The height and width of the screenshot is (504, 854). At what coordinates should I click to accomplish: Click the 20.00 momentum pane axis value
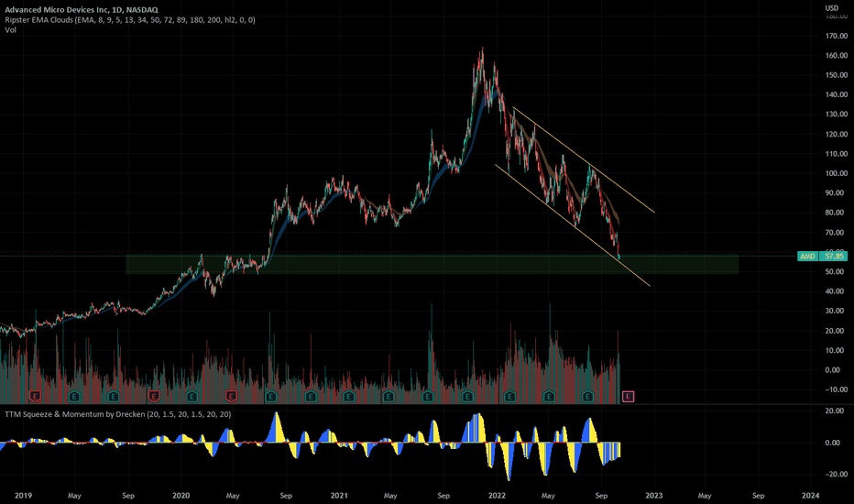click(x=836, y=411)
